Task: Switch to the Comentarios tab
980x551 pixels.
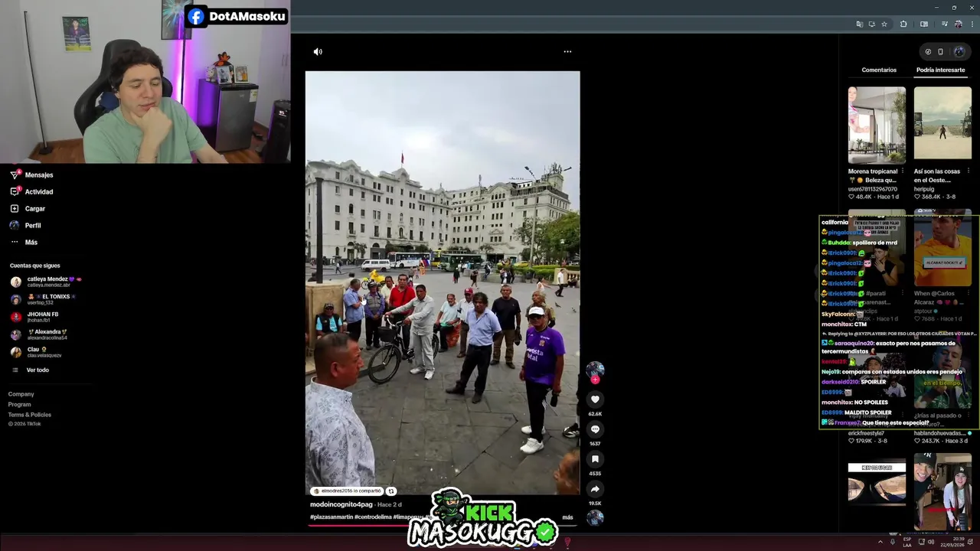Action: tap(879, 70)
